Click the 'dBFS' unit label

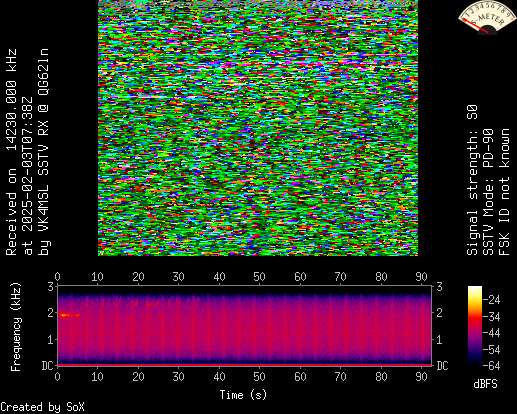point(485,384)
